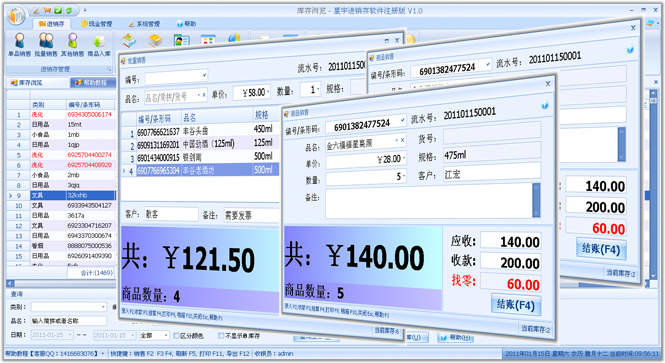The image size is (665, 363).
Task: Click 货号 field in front 单品销售 dialog
Action: (492, 133)
